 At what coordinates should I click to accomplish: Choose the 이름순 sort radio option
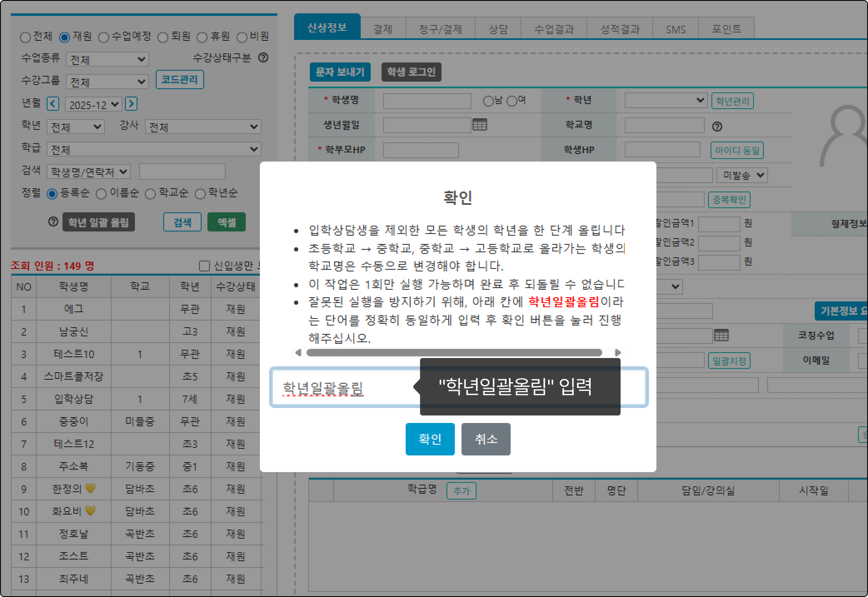click(x=101, y=194)
